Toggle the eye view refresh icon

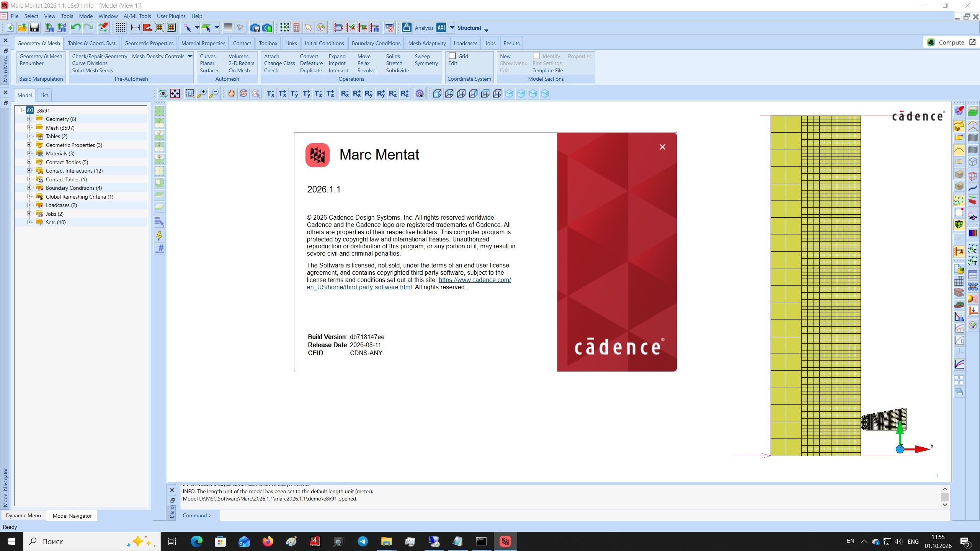163,94
